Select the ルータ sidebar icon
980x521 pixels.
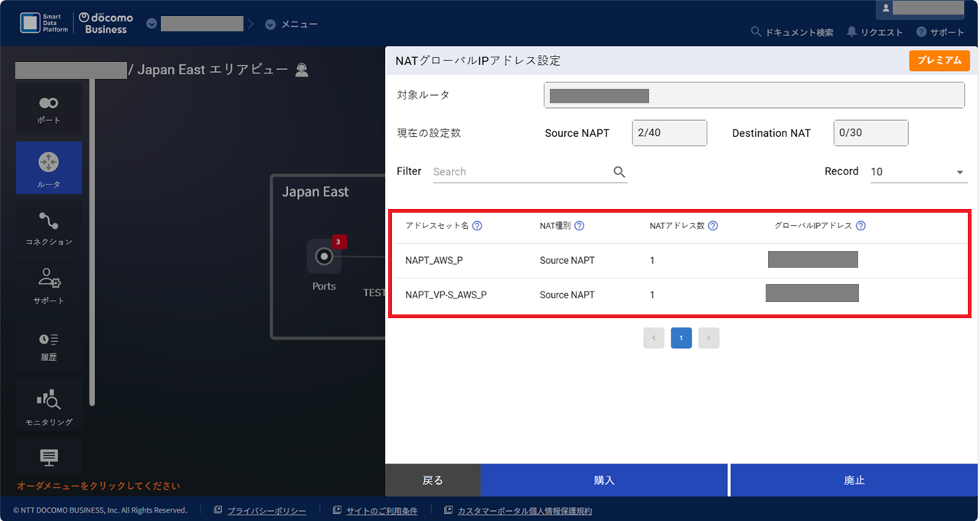click(x=48, y=168)
